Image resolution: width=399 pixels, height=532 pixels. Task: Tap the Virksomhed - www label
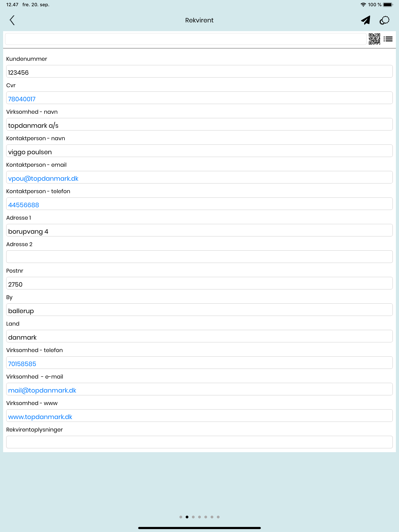click(32, 403)
